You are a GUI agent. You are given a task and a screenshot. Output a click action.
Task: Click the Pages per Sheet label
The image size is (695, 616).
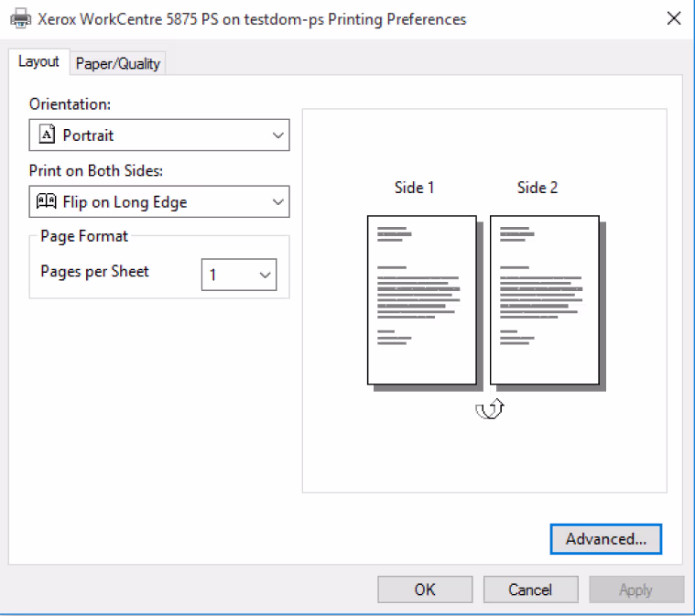pyautogui.click(x=95, y=271)
